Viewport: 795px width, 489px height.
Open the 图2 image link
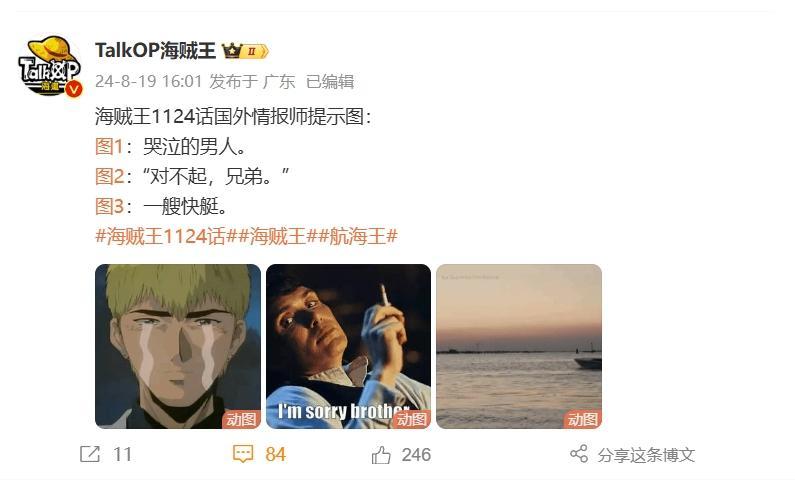pyautogui.click(x=110, y=176)
